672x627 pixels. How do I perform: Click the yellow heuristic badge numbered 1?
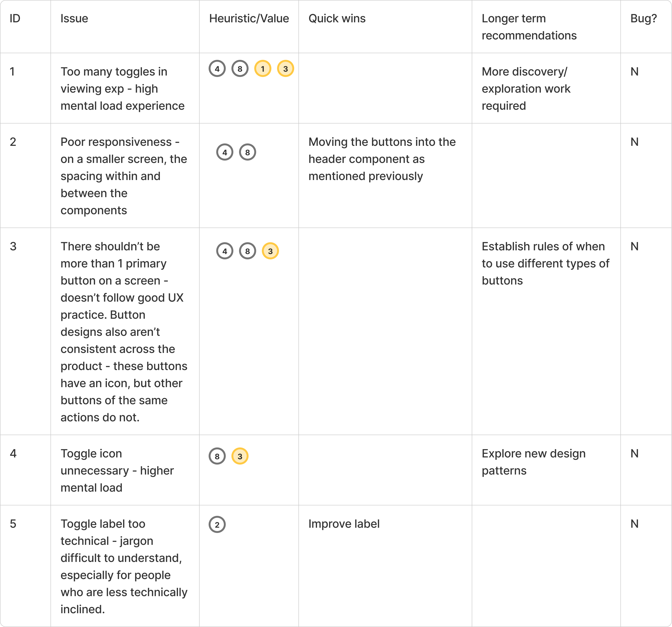[x=263, y=69]
